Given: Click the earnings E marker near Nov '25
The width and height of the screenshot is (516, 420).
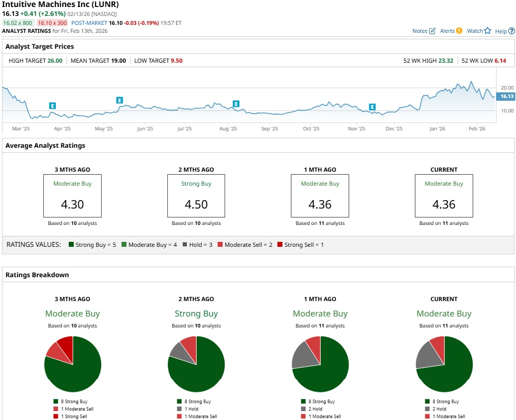Looking at the screenshot, I should tap(372, 107).
